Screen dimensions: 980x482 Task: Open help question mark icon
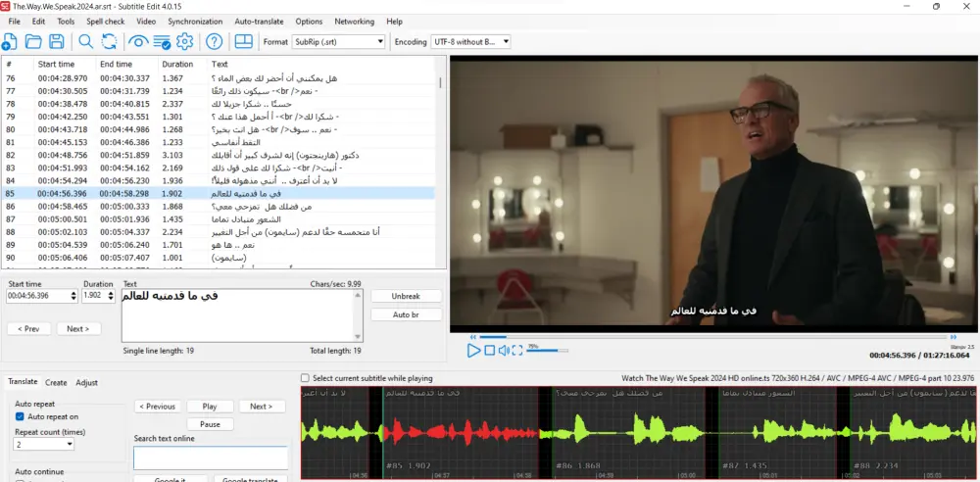(215, 42)
